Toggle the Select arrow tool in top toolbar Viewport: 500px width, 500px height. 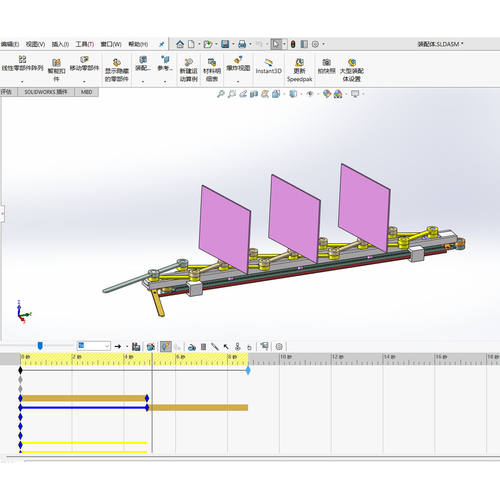pyautogui.click(x=276, y=44)
